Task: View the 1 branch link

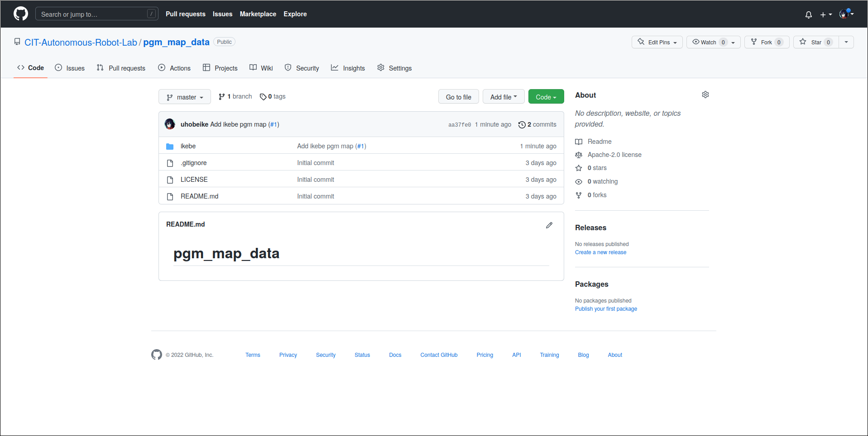Action: point(235,96)
